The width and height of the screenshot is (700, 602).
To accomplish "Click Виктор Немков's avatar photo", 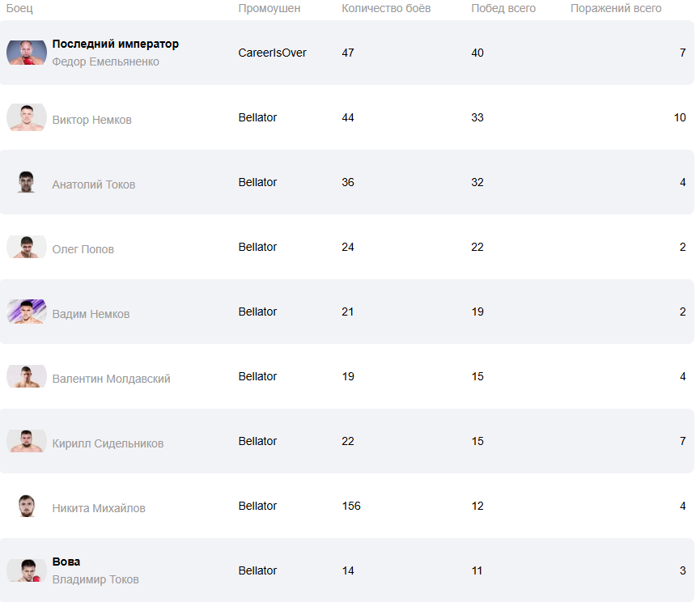I will pos(27,117).
